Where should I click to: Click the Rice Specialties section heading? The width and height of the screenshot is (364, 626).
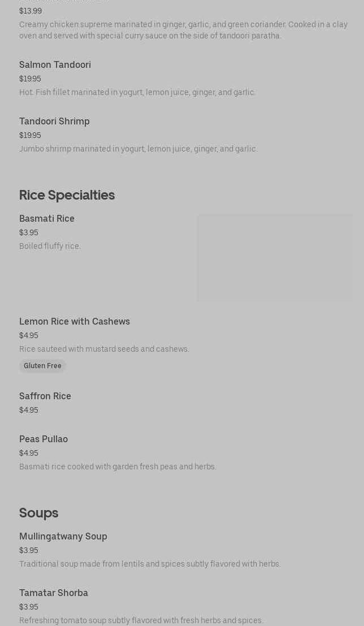tap(67, 195)
